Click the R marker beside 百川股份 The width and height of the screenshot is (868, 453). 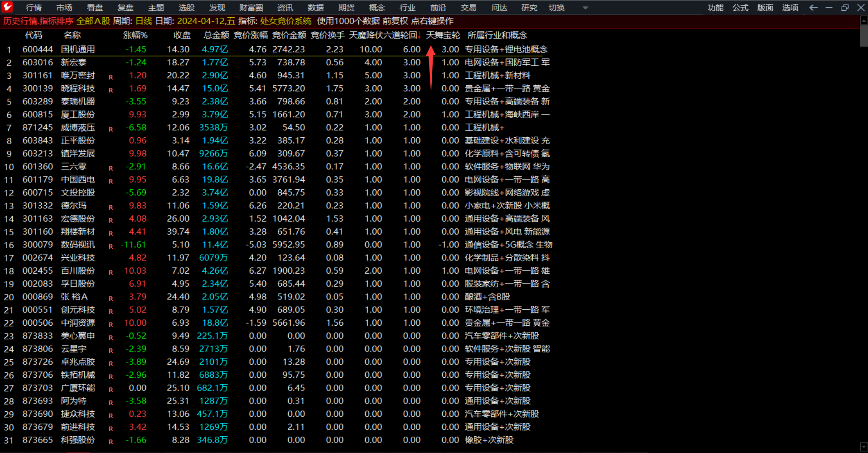tap(111, 273)
